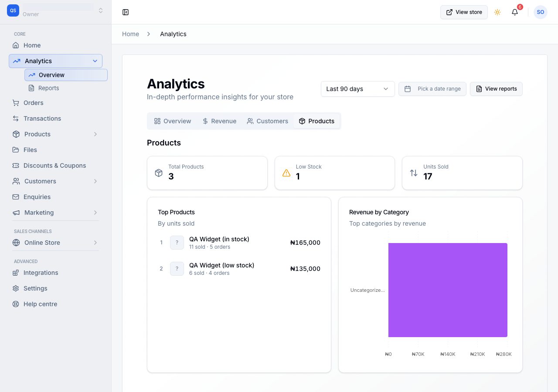Click the Orders cart icon
558x392 pixels.
[x=16, y=103]
